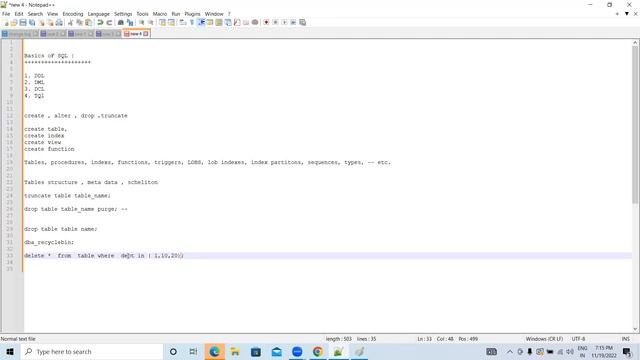The image size is (640, 360).
Task: Open the Encoding menu
Action: point(73,14)
